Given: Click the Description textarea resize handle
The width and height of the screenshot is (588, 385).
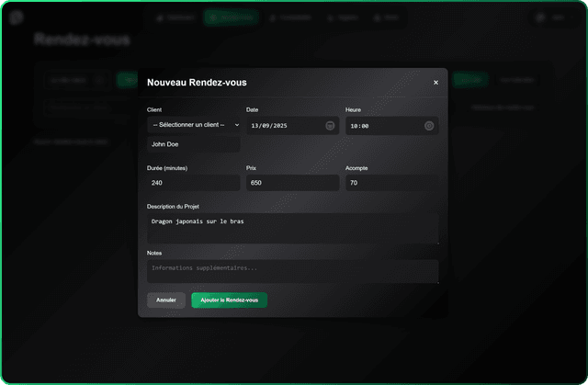Looking at the screenshot, I should pos(435,241).
